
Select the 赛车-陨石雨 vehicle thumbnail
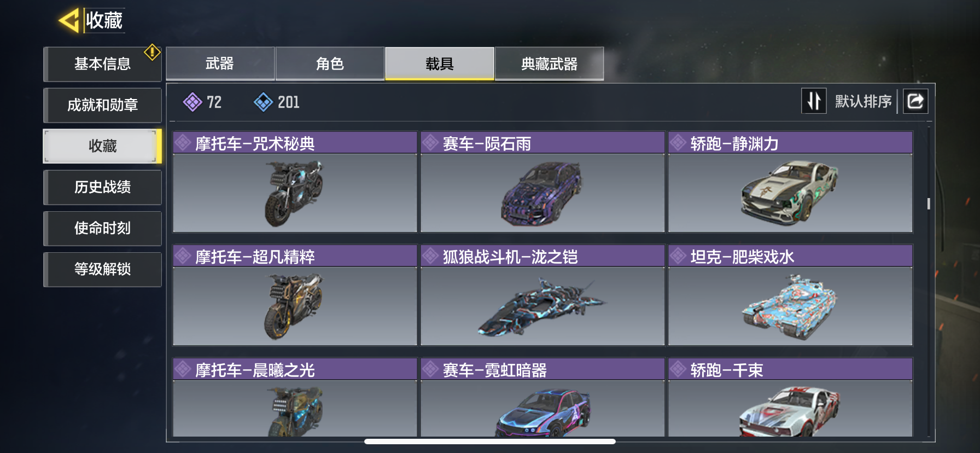542,193
